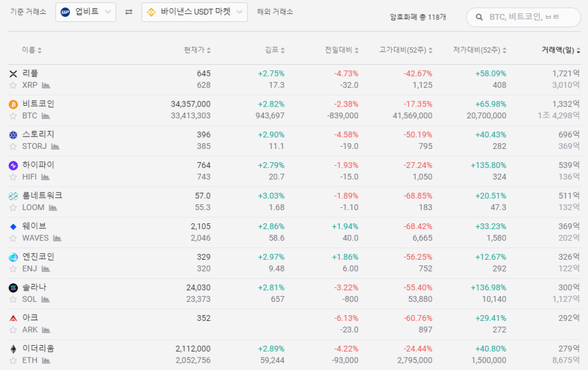
Task: Open the 이더리움 coin name link
Action: [x=38, y=349]
